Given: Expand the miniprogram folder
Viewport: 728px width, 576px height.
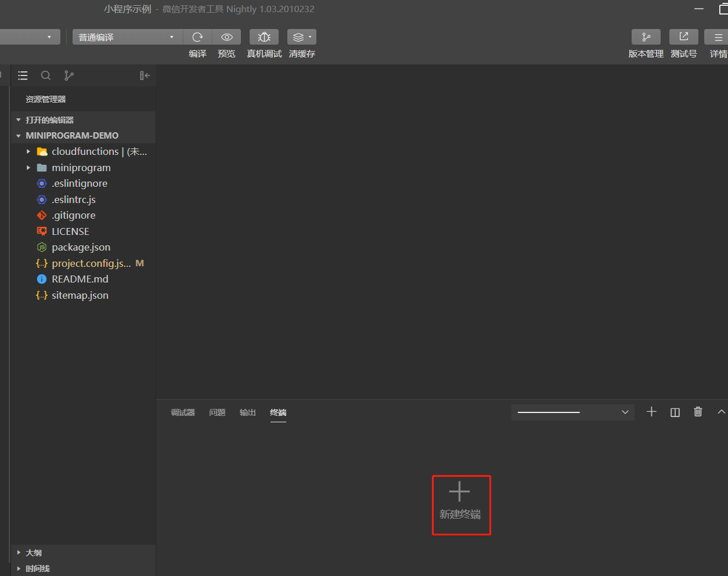Looking at the screenshot, I should (x=28, y=168).
